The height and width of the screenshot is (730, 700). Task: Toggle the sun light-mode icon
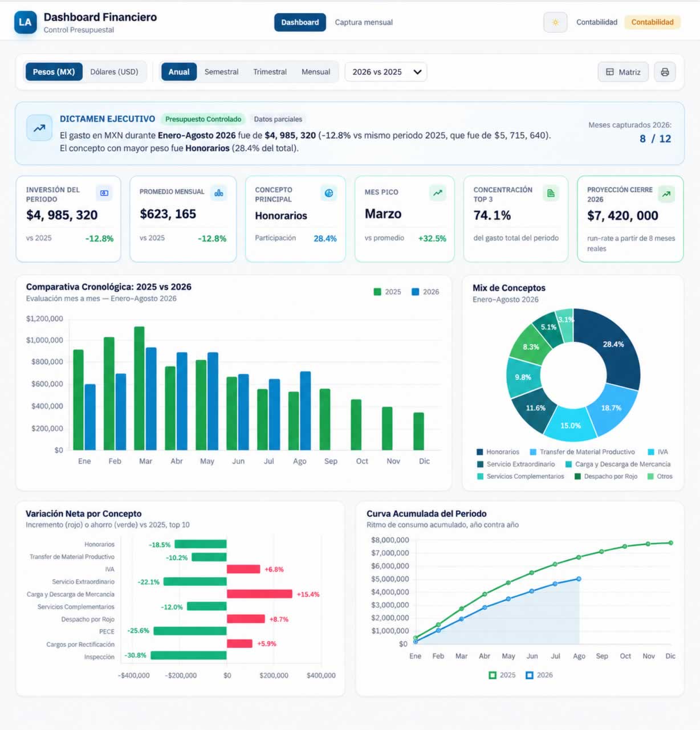(x=555, y=22)
